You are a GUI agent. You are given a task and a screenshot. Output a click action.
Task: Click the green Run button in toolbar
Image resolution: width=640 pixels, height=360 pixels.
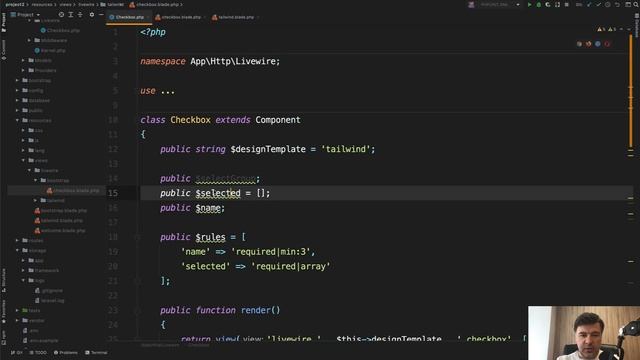click(x=529, y=4)
